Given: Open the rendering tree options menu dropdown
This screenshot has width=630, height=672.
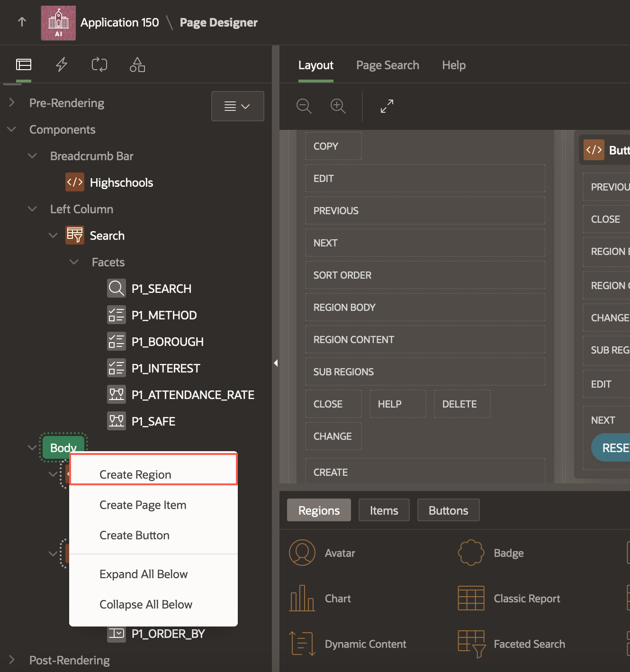Looking at the screenshot, I should tap(237, 106).
